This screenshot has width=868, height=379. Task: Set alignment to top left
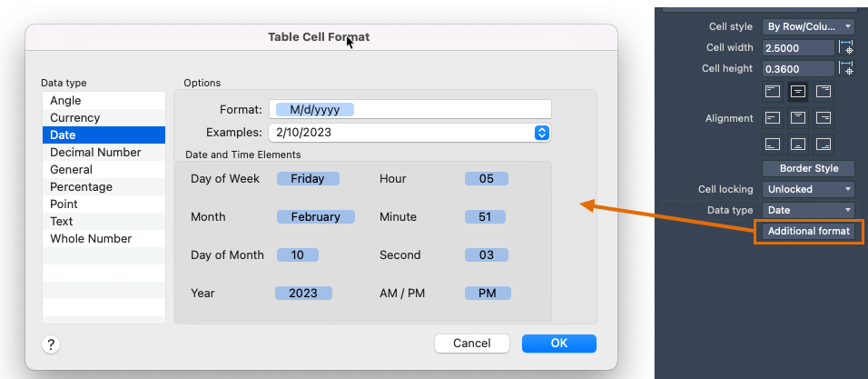(x=772, y=91)
